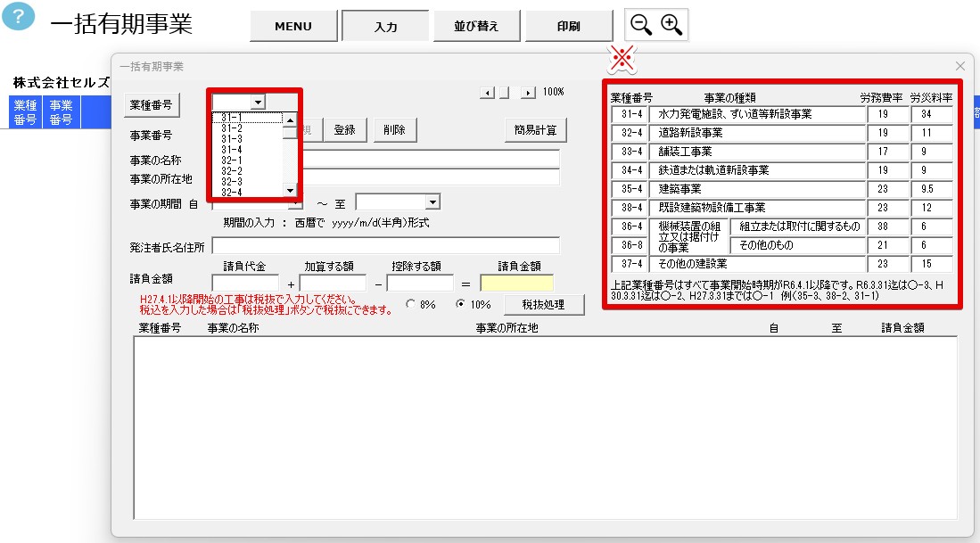Viewport: 980px width, 543px height.
Task: Open the MENU button
Action: tap(293, 26)
